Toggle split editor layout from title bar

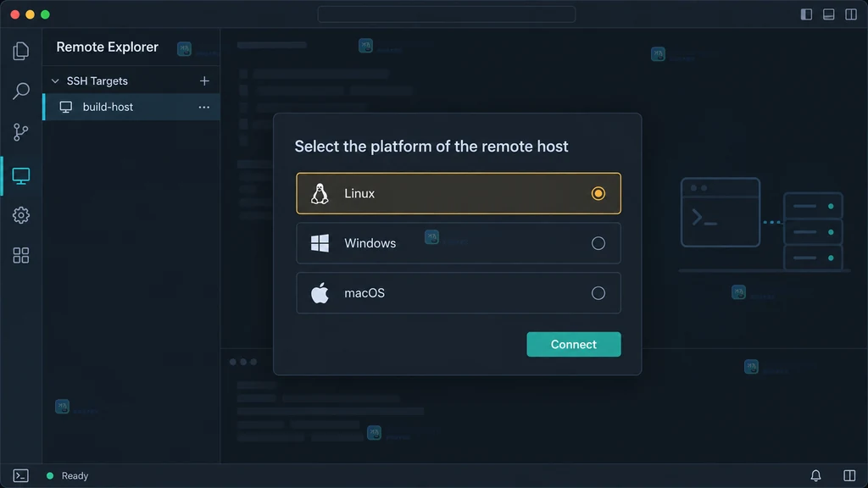(x=851, y=14)
